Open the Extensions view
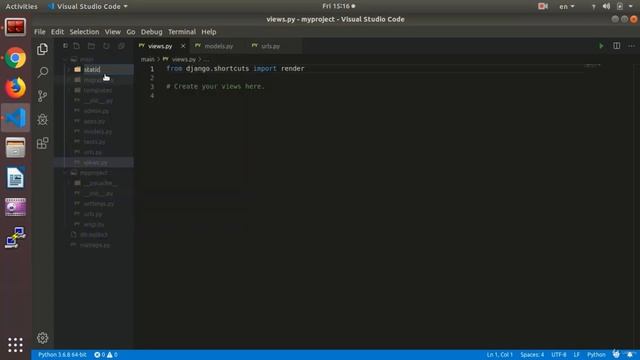 point(42,143)
